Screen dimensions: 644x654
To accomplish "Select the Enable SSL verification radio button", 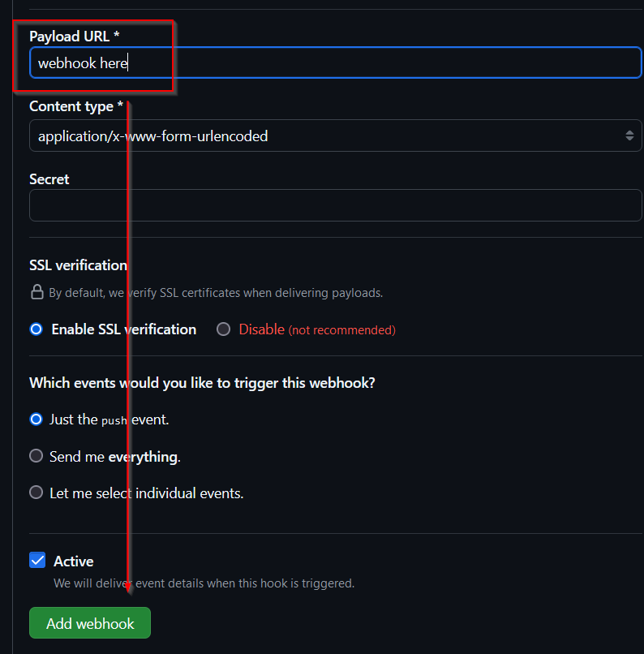I will 36,329.
